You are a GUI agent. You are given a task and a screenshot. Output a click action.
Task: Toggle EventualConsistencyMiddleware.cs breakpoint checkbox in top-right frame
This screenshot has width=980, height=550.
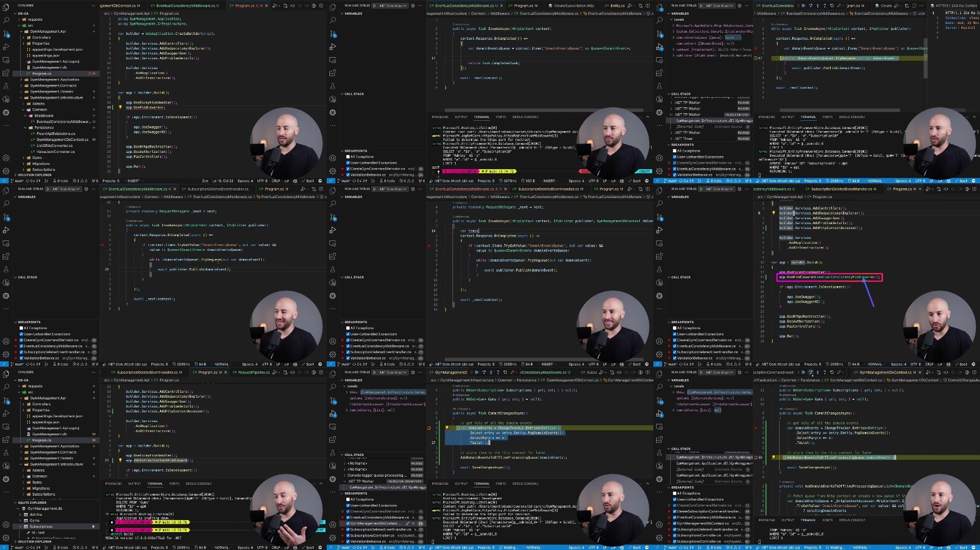[675, 169]
